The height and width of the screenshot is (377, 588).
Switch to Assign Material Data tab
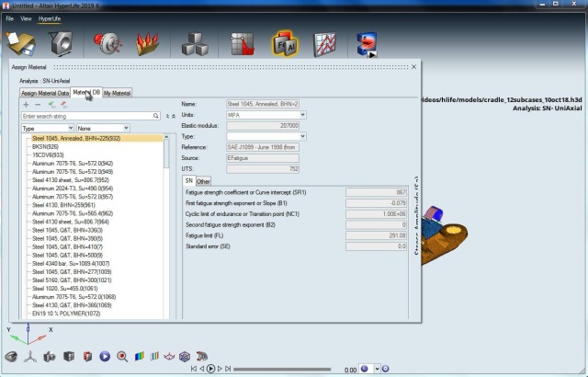tap(45, 93)
